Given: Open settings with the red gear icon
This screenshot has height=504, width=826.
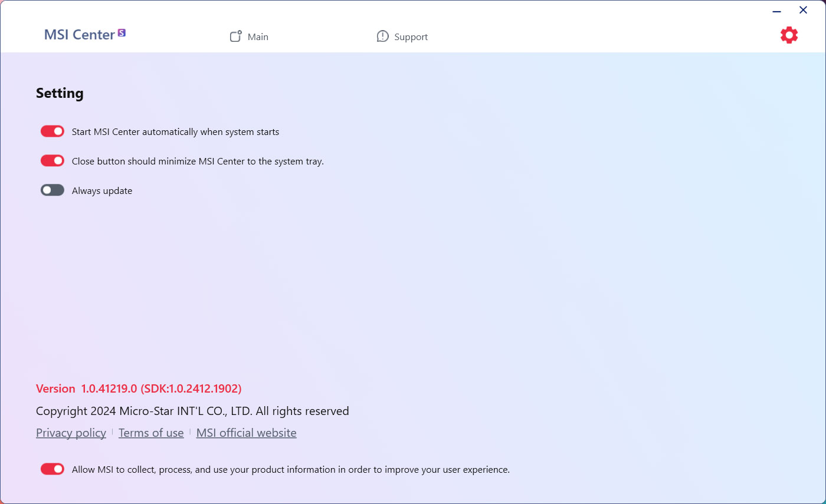Looking at the screenshot, I should [x=789, y=35].
